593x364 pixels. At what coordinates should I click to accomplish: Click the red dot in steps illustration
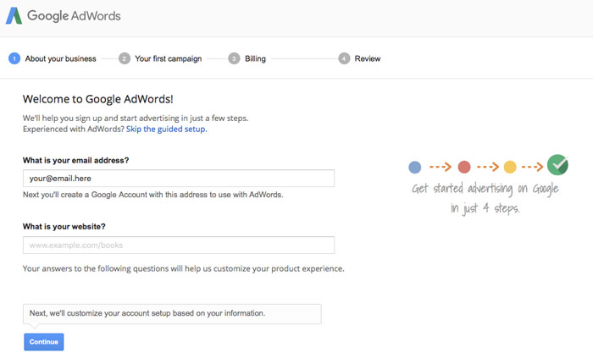pos(464,167)
